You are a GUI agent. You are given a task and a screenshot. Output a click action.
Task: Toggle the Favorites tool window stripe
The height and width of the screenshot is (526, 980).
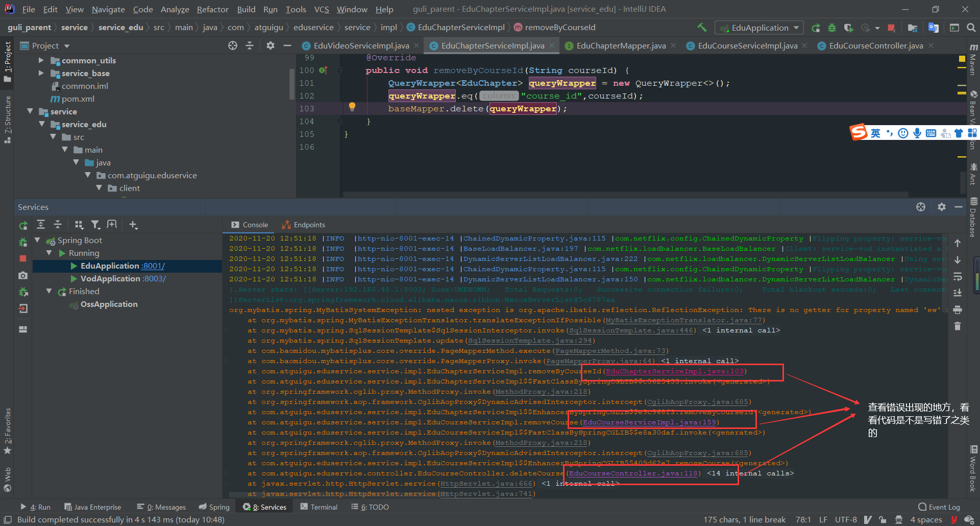[x=7, y=431]
